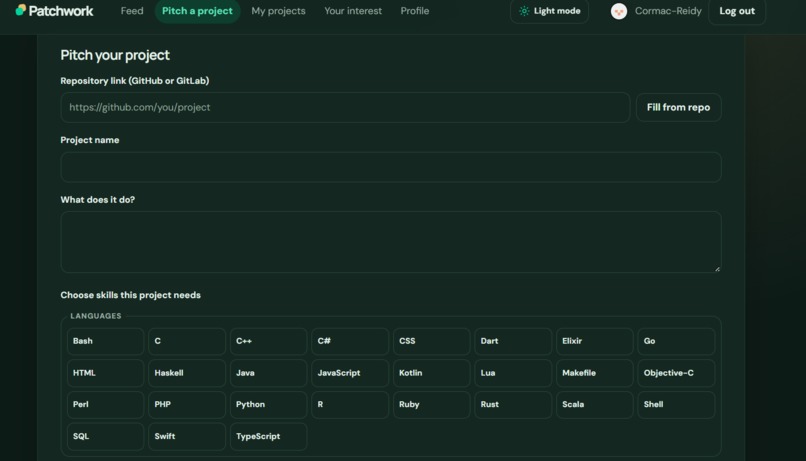Select the PHP skill
Image resolution: width=806 pixels, height=461 pixels.
coord(187,404)
